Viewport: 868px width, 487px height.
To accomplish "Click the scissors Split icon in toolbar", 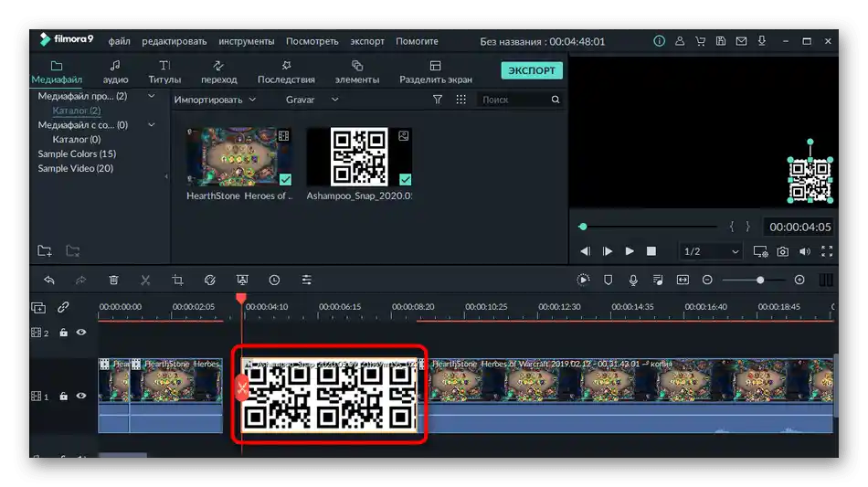I will [x=145, y=280].
